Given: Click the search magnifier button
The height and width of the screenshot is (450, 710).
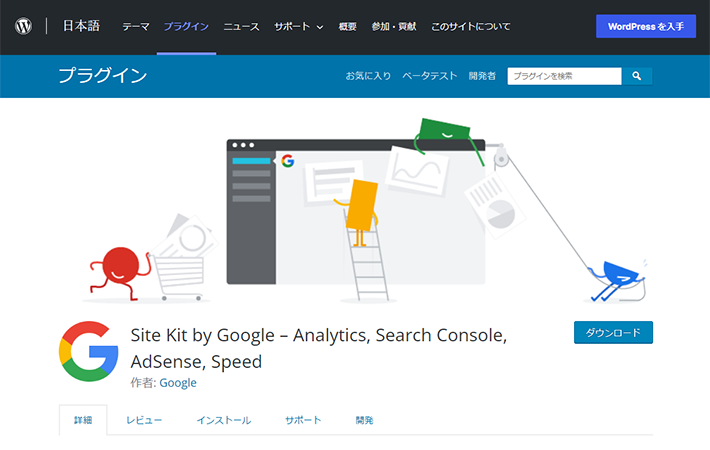Looking at the screenshot, I should 637,76.
